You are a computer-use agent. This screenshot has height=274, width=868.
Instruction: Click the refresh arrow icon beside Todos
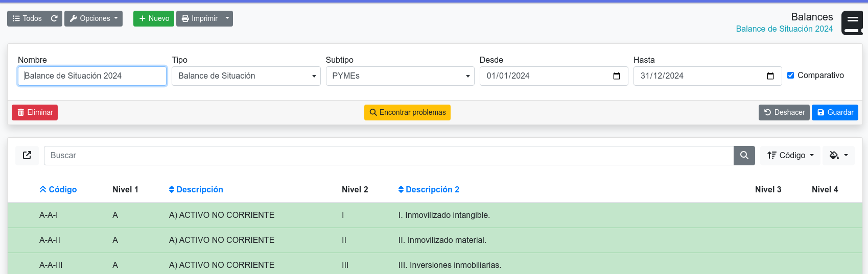54,18
